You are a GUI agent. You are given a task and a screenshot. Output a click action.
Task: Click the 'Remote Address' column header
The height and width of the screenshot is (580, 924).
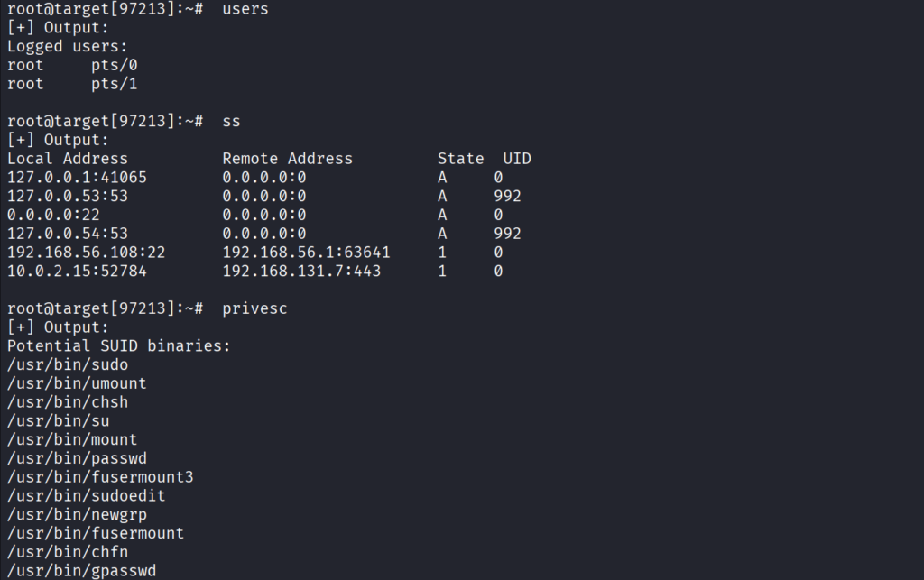point(288,159)
